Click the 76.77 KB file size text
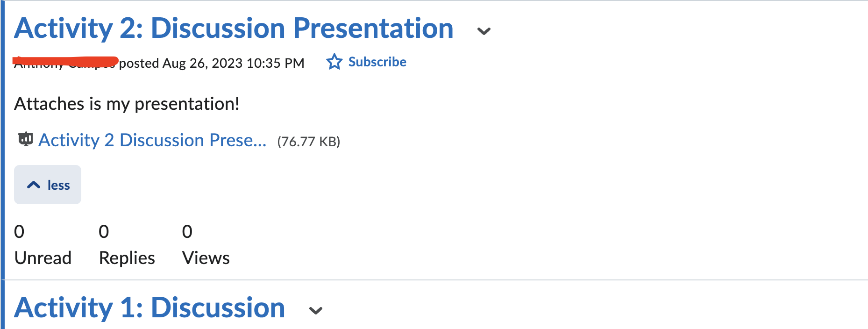Image resolution: width=868 pixels, height=329 pixels. pos(309,142)
